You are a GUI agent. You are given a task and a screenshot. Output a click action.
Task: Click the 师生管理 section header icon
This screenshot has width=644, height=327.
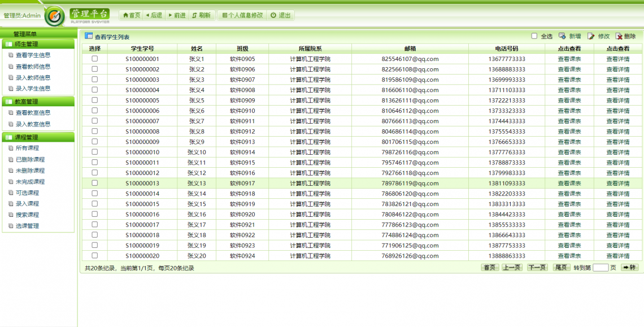coord(9,44)
